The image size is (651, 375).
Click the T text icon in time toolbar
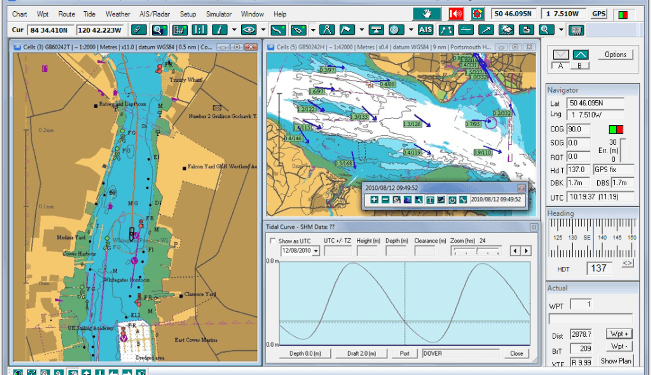[x=430, y=200]
